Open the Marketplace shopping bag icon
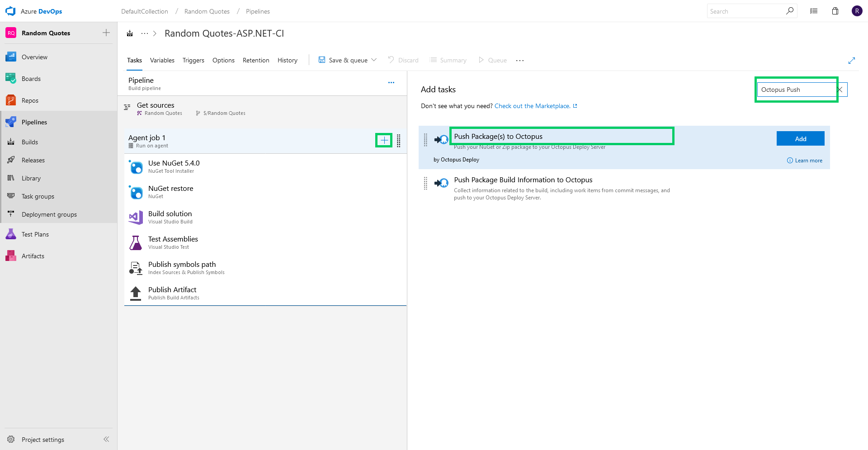868x450 pixels. tap(835, 11)
